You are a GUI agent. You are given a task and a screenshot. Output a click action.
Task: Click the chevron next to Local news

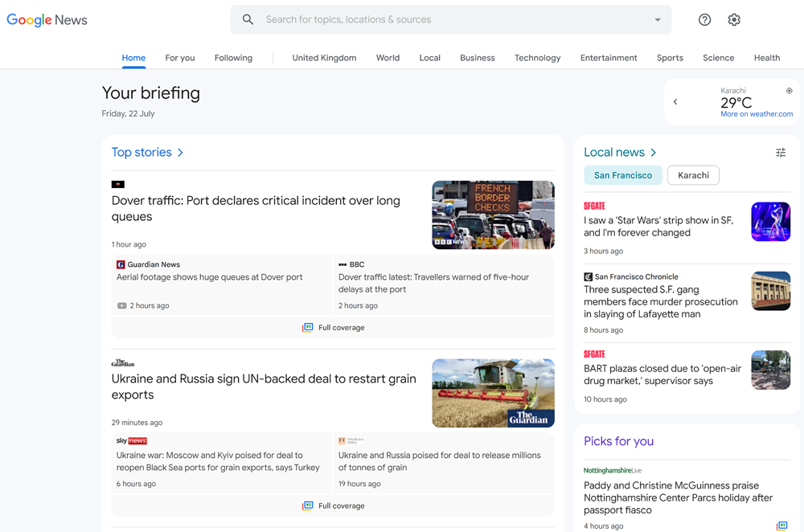click(653, 152)
